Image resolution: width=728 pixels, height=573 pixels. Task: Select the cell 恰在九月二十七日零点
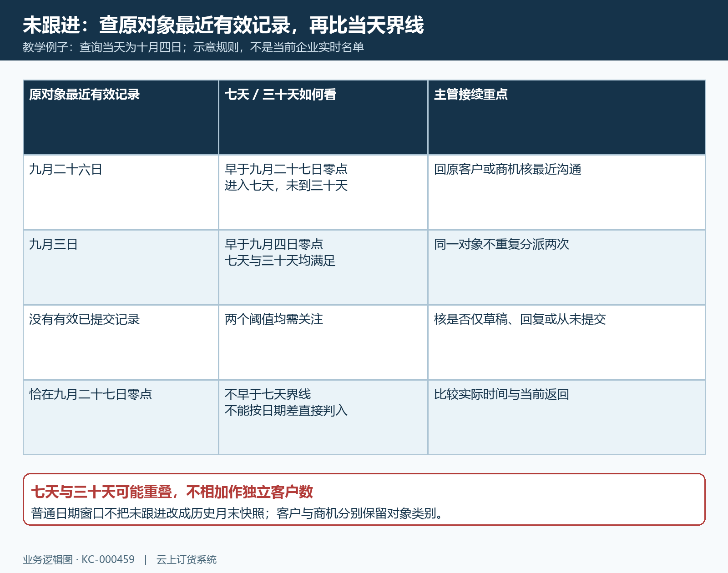pyautogui.click(x=121, y=417)
